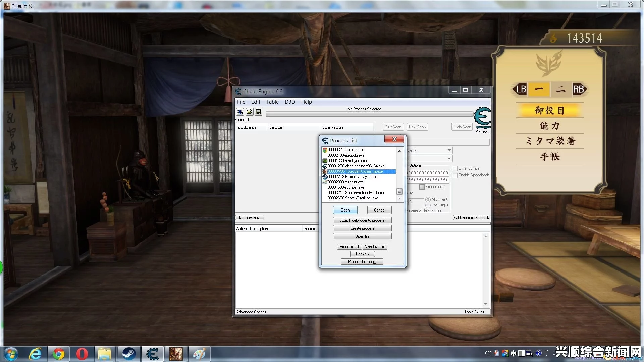Click the save table floppy icon

(x=258, y=112)
